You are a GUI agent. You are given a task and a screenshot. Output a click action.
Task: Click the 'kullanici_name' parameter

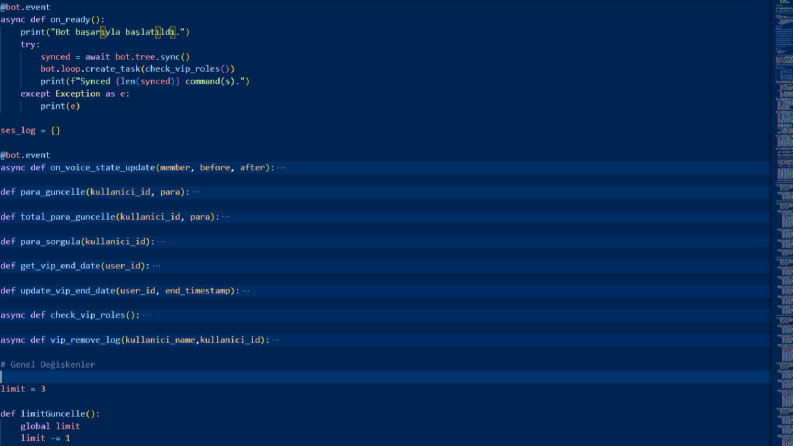click(x=160, y=340)
